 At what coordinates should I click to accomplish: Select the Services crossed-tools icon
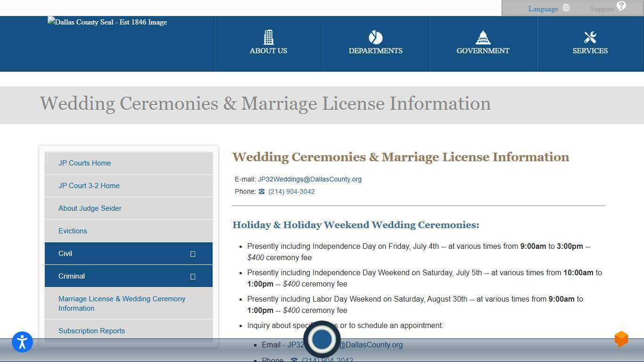tap(590, 37)
